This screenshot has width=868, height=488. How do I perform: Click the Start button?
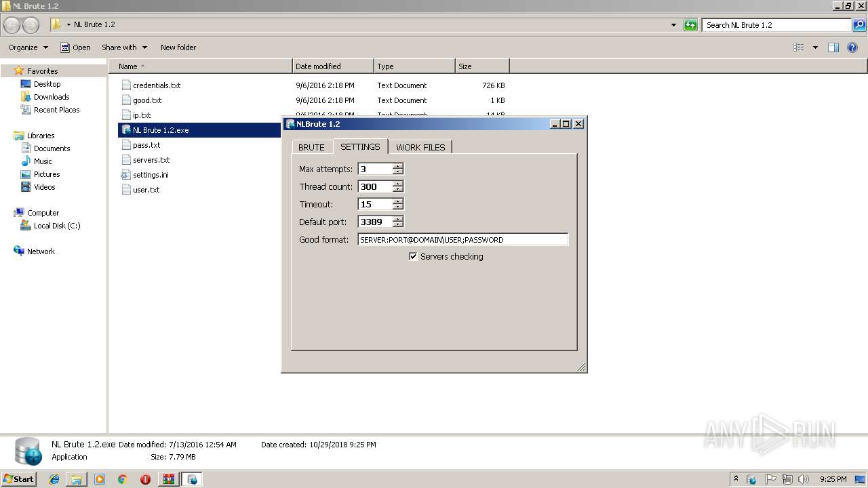(18, 479)
